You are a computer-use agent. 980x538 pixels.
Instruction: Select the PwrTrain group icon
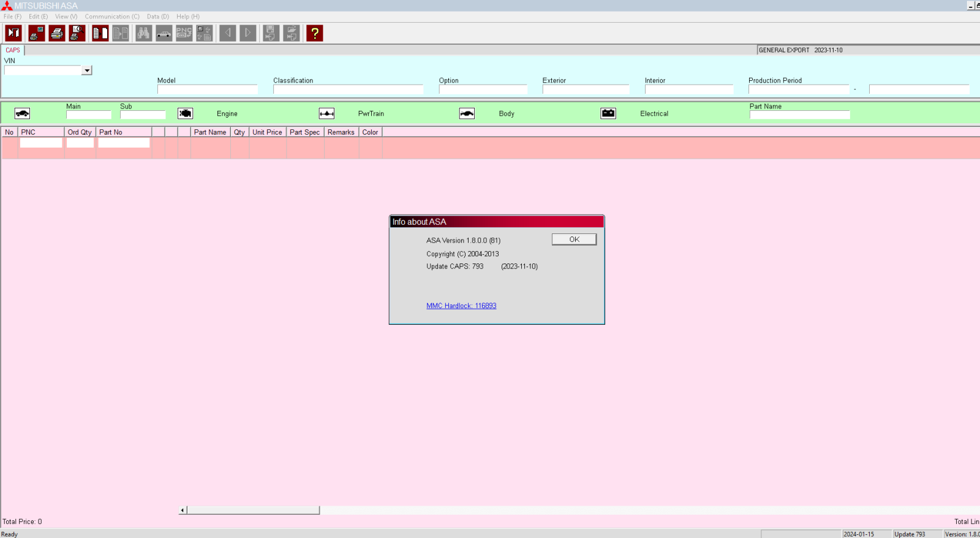327,113
